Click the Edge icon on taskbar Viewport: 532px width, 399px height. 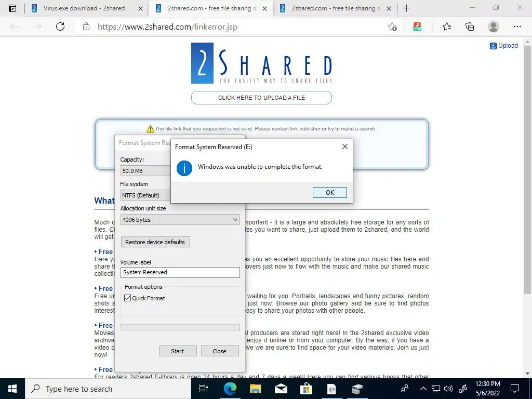coord(230,389)
